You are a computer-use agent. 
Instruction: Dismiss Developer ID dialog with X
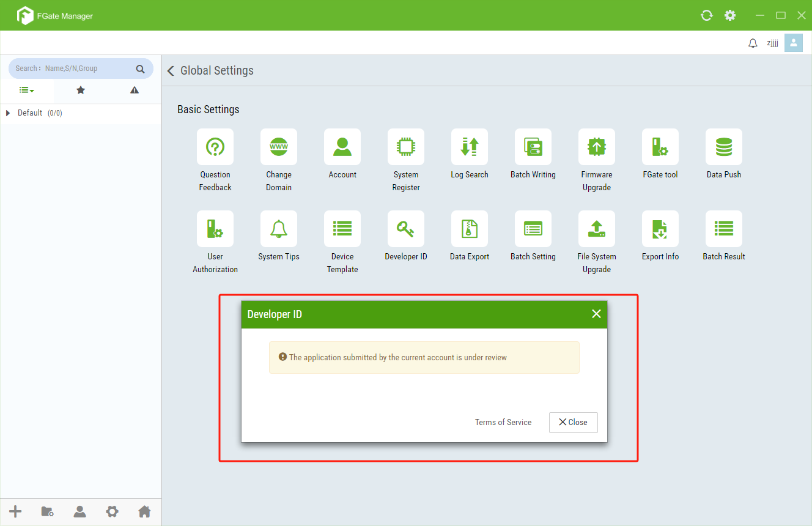[596, 314]
